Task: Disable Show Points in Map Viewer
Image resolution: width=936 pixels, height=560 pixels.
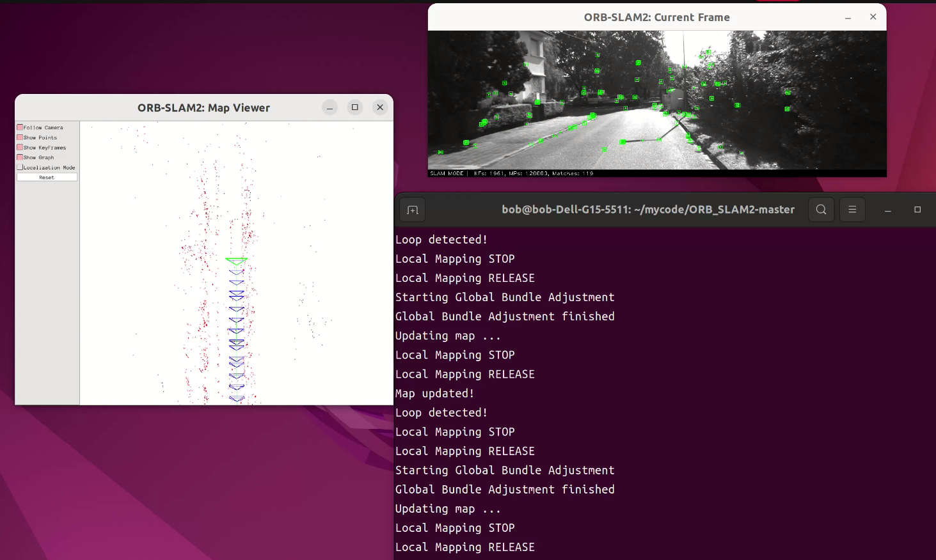Action: (x=20, y=137)
